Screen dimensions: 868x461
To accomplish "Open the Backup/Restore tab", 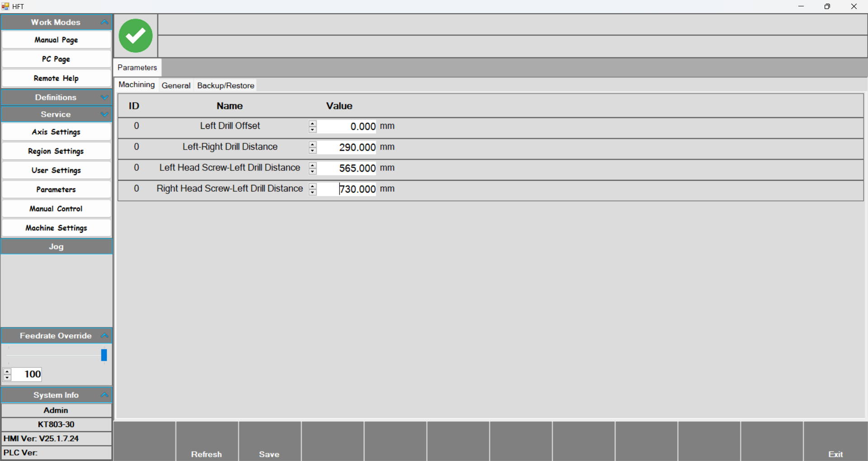I will [225, 85].
